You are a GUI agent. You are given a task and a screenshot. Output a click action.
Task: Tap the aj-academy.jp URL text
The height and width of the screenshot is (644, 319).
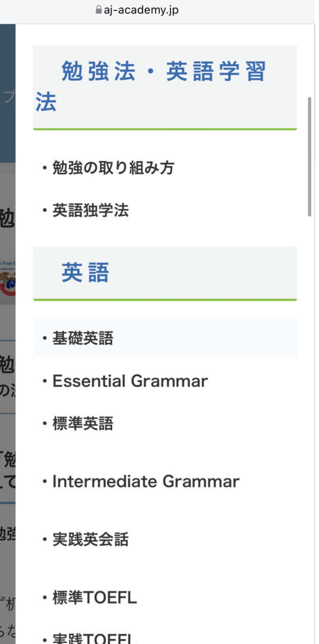tap(141, 10)
